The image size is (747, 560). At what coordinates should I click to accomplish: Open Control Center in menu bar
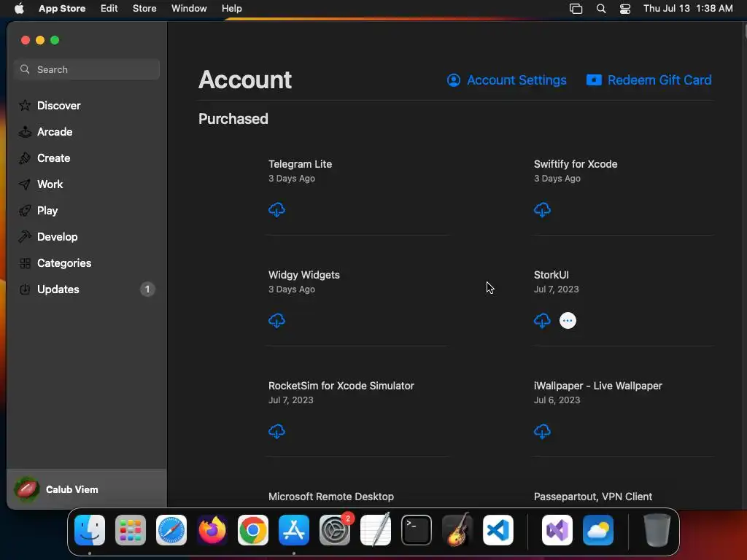[x=625, y=9]
